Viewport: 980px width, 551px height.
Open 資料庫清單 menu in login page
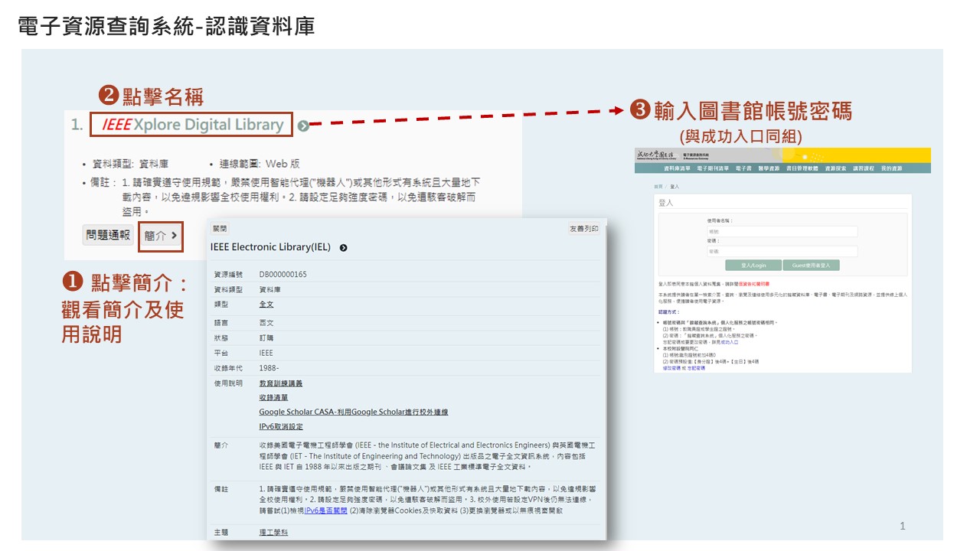coord(678,168)
